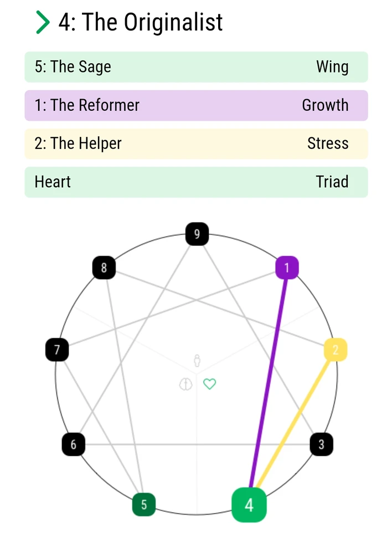
Task: Open the 1: The Reformer Growth row
Action: tap(197, 105)
